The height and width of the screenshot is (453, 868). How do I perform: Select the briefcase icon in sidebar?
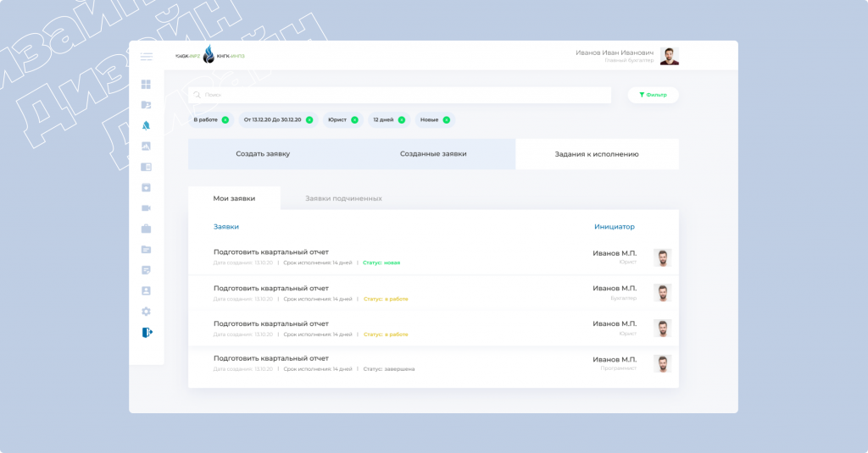tap(146, 229)
